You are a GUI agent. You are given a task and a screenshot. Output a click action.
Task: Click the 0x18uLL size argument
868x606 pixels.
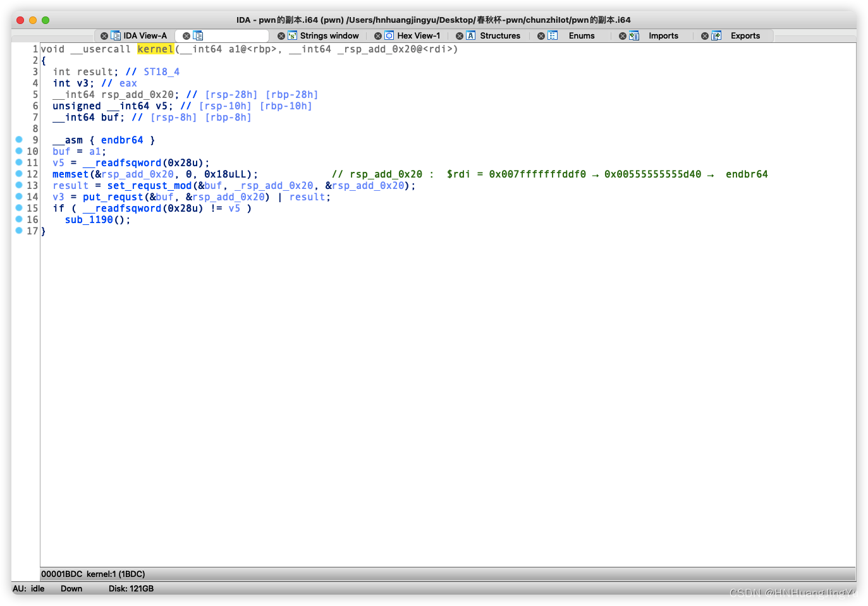pyautogui.click(x=228, y=174)
